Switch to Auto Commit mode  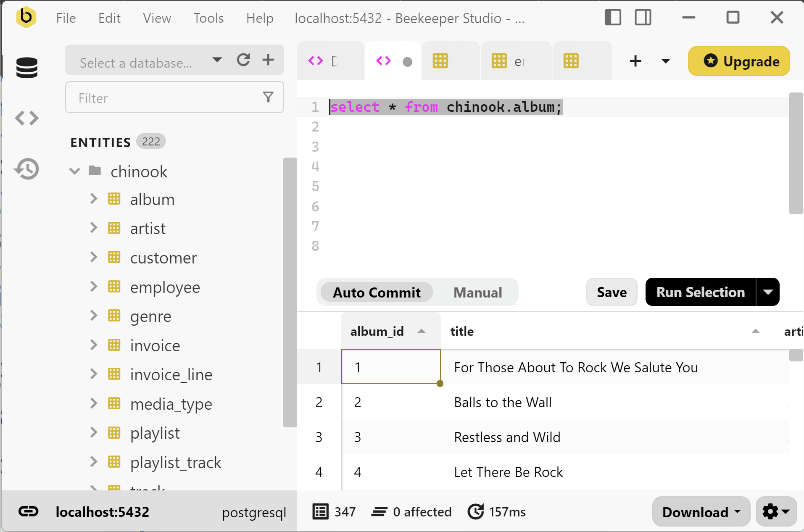pos(376,292)
